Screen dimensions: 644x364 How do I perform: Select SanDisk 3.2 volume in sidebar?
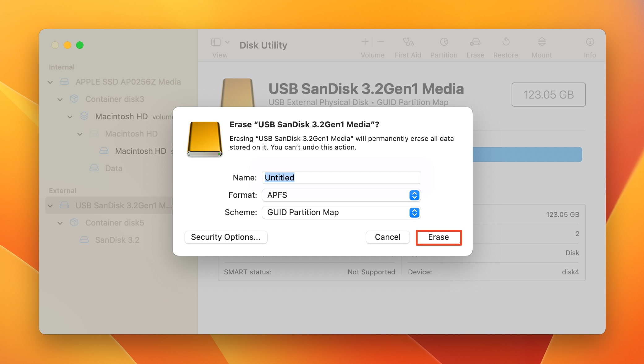click(x=117, y=240)
